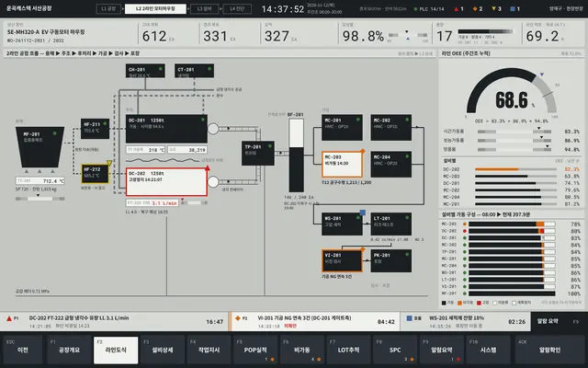Click P1 DC-202 FT-222 alarm banner
588x368 pixels.
pyautogui.click(x=114, y=321)
